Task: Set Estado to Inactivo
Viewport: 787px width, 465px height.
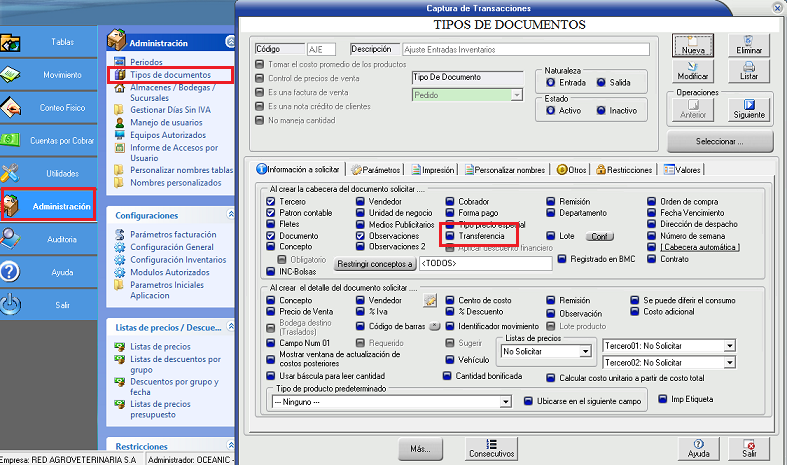Action: (600, 111)
